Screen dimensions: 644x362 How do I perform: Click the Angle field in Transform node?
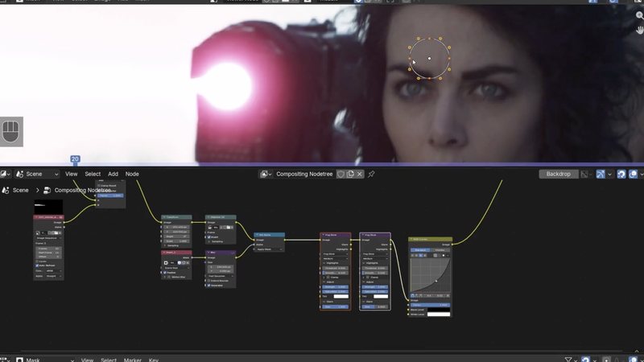pos(176,237)
